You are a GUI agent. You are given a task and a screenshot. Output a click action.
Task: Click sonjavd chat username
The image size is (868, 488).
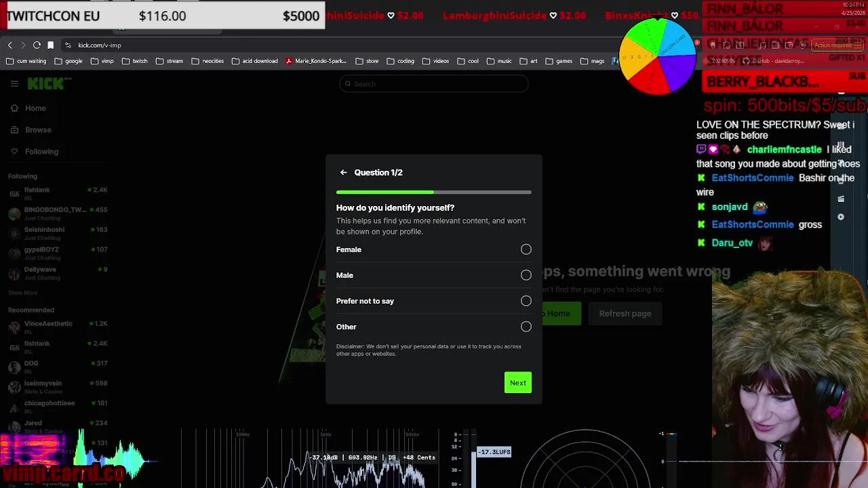[x=730, y=207]
